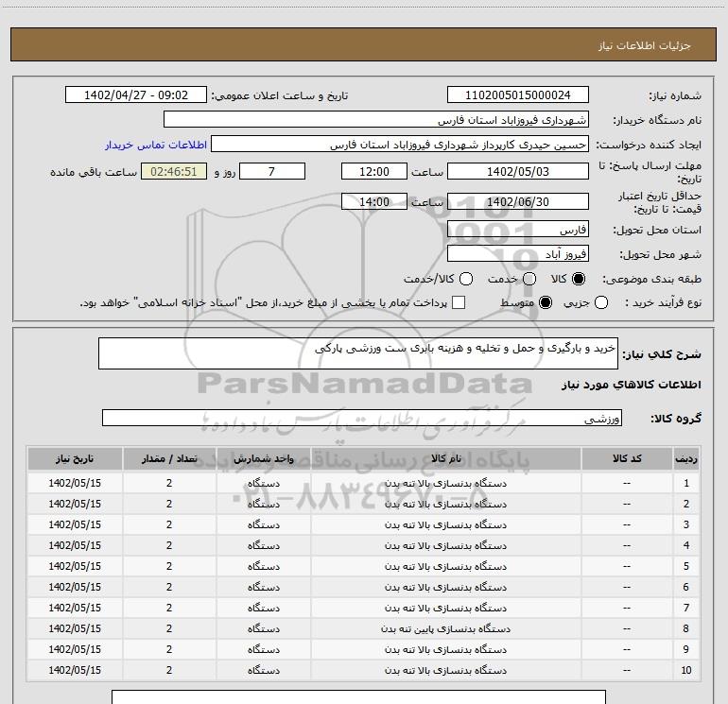
Task: Click the requester field حسین حیدری
Action: point(400,145)
